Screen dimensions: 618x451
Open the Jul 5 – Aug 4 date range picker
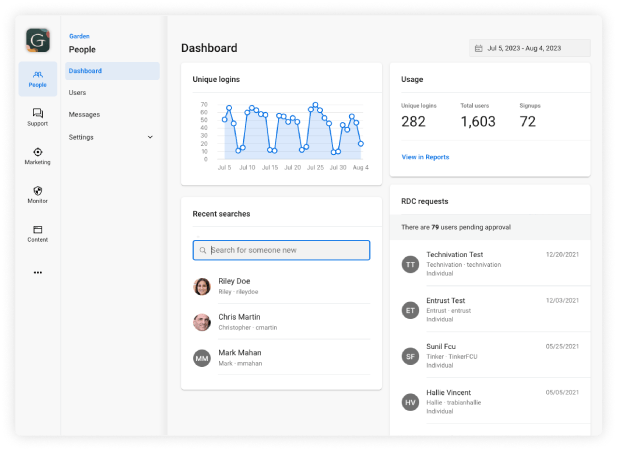click(x=530, y=48)
